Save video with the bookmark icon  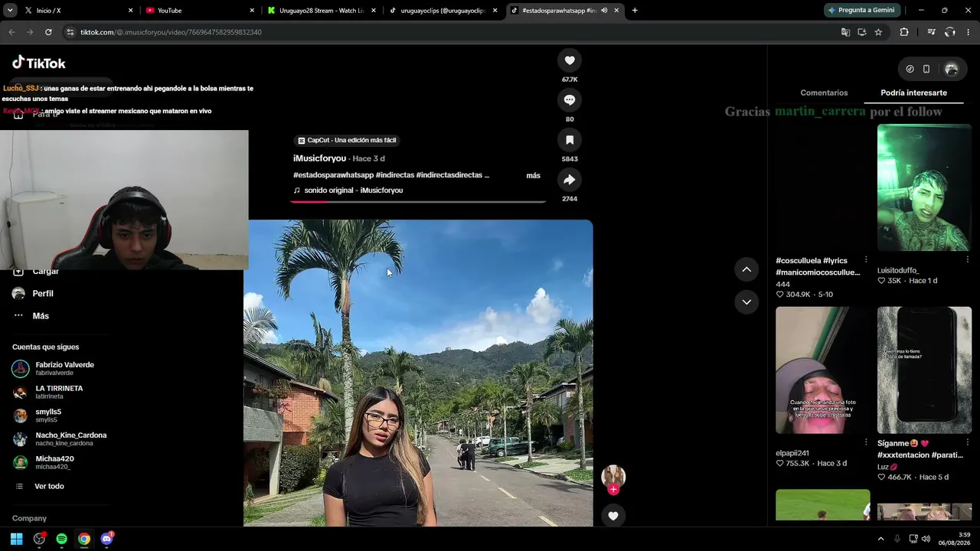point(570,140)
